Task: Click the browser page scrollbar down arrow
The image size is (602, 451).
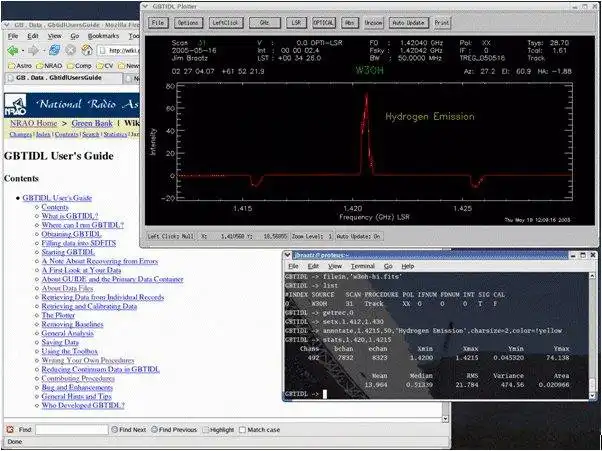Action: click(445, 419)
